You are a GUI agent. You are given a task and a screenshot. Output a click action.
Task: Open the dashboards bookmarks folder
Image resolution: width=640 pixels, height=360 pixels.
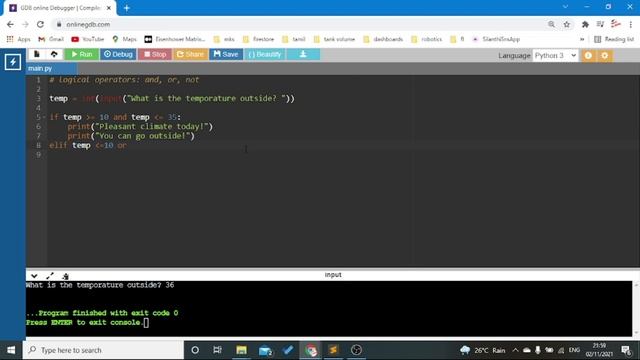tap(383, 39)
